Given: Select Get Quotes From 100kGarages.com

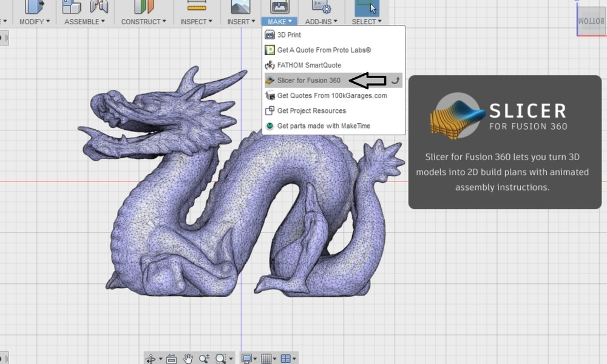Looking at the screenshot, I should 333,95.
